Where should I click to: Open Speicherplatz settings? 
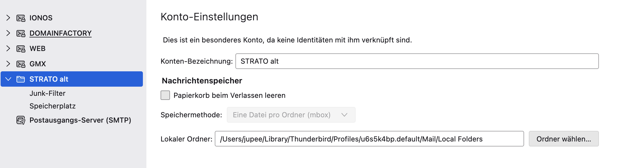point(52,106)
